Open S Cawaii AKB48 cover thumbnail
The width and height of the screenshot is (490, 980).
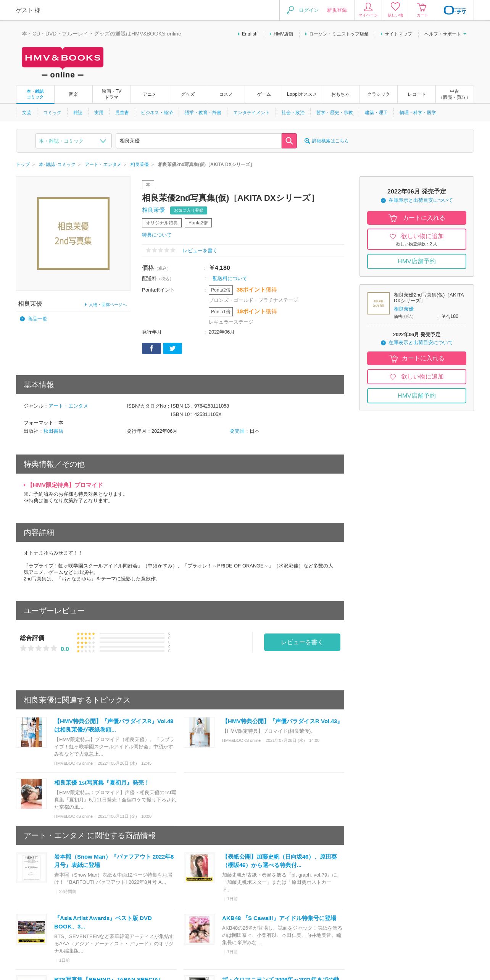coord(199,929)
